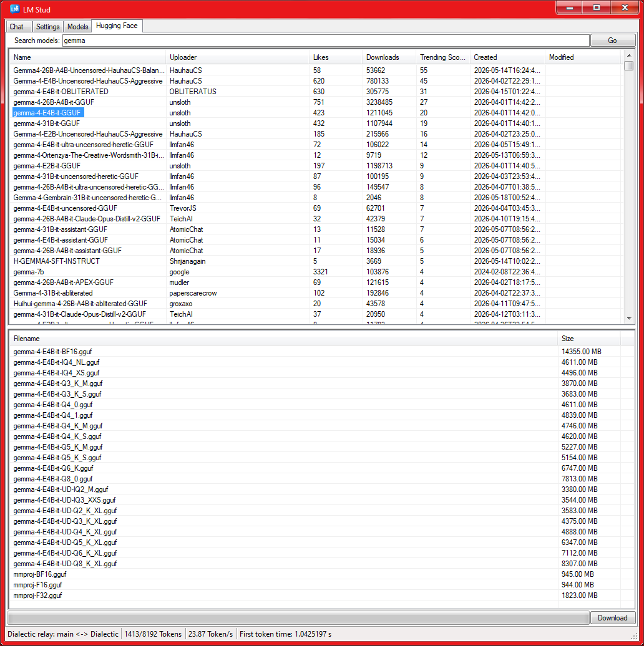The image size is (644, 646).
Task: Click the window resize grip in status bar
Action: [x=635, y=636]
